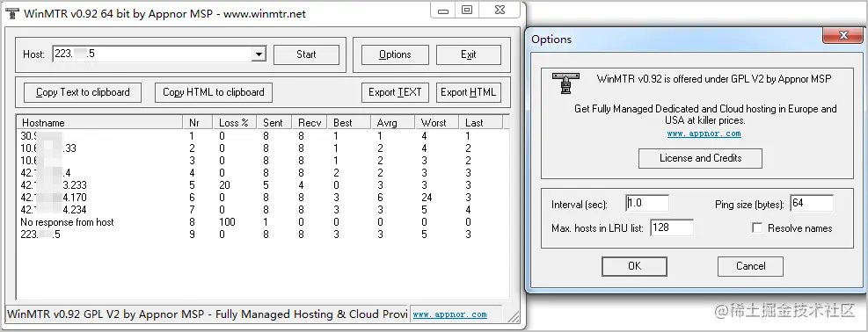Click Export TEXT button

(x=395, y=92)
